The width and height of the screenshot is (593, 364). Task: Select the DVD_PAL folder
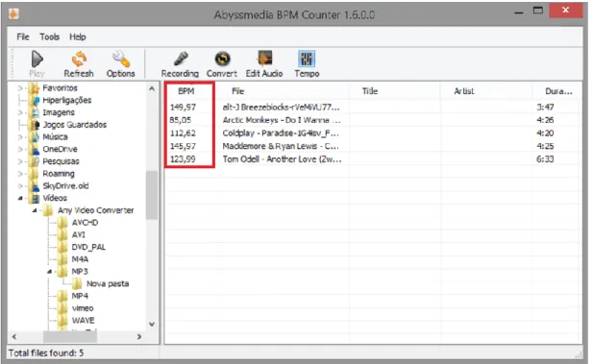click(x=88, y=247)
